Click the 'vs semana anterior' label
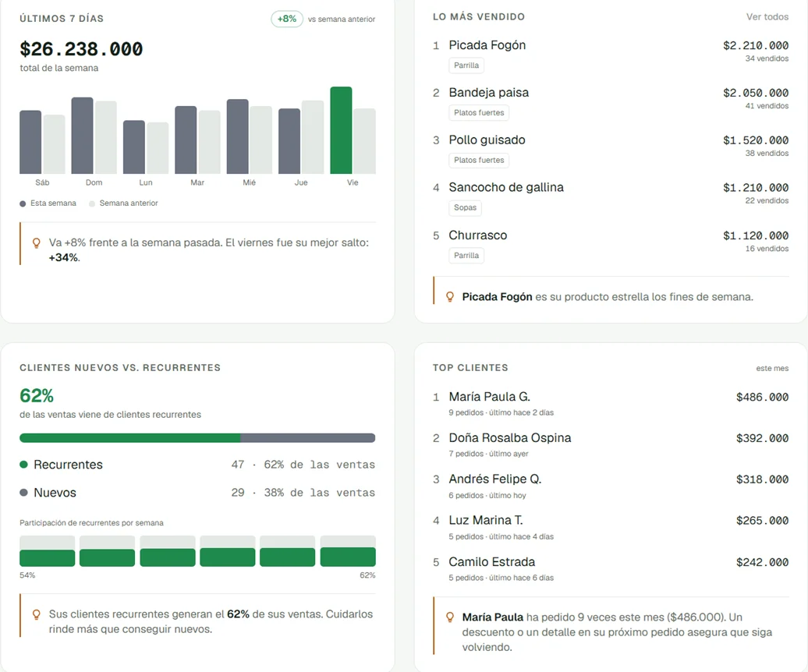808x672 pixels. pyautogui.click(x=342, y=19)
